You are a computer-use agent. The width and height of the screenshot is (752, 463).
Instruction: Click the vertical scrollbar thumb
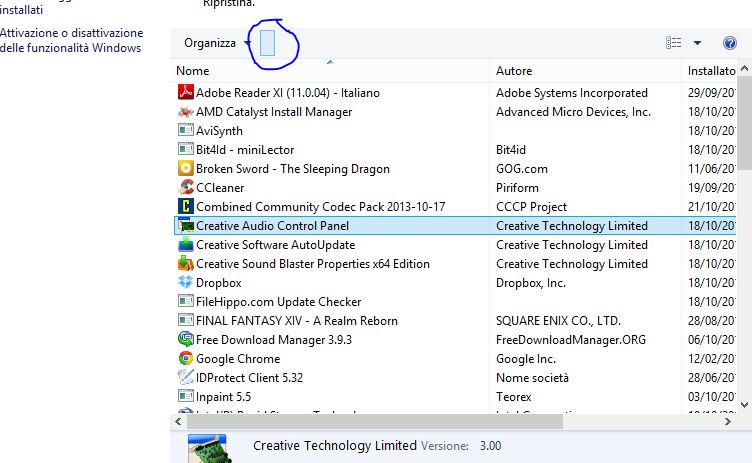(744, 123)
